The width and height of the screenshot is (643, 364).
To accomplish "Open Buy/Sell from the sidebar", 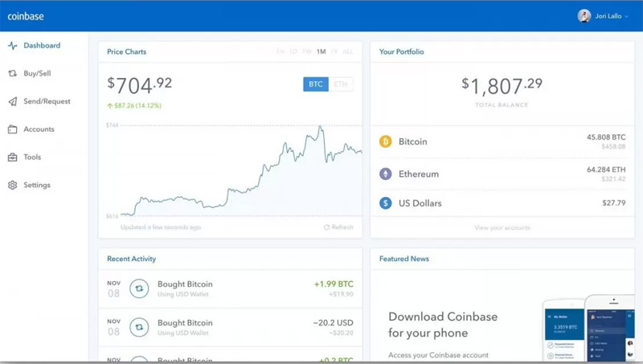I will [37, 73].
